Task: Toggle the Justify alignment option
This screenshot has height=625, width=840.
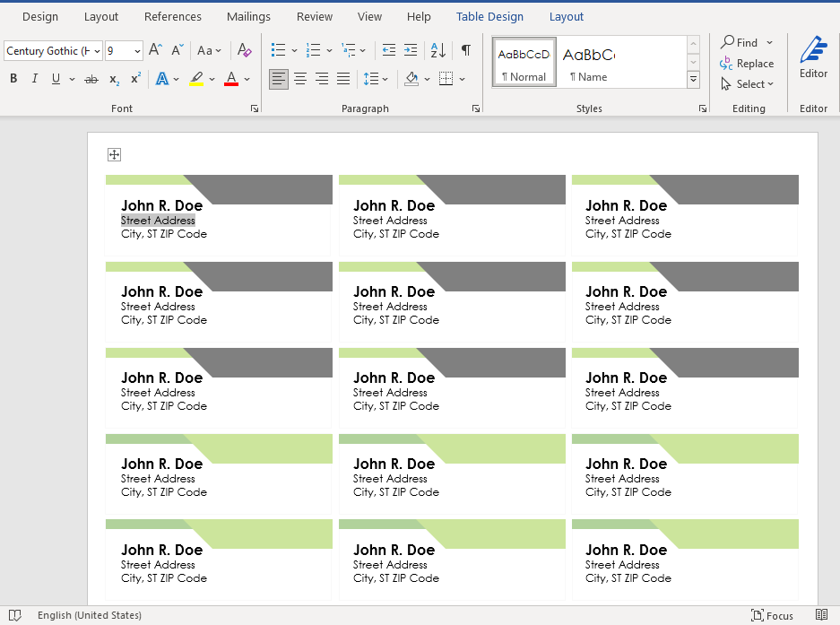Action: [343, 79]
